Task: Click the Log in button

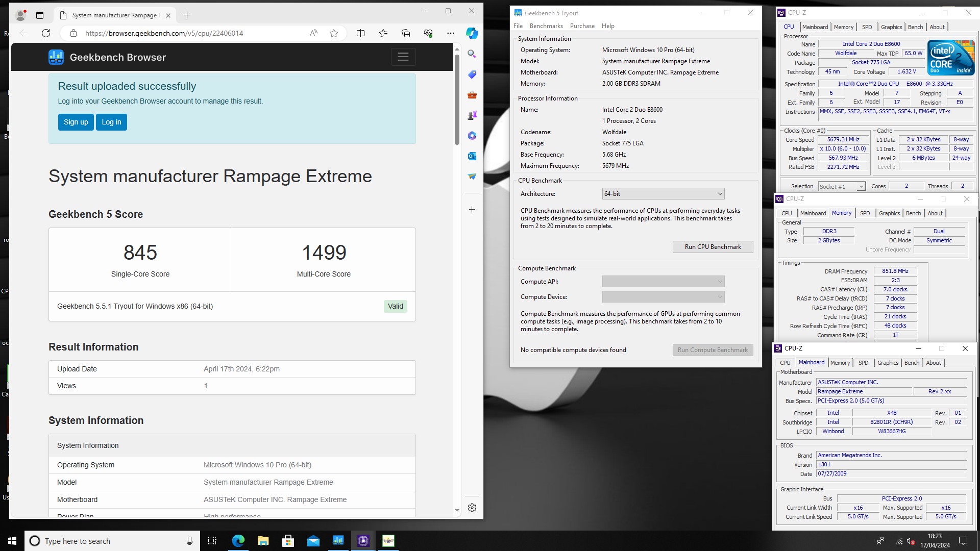Action: tap(111, 122)
